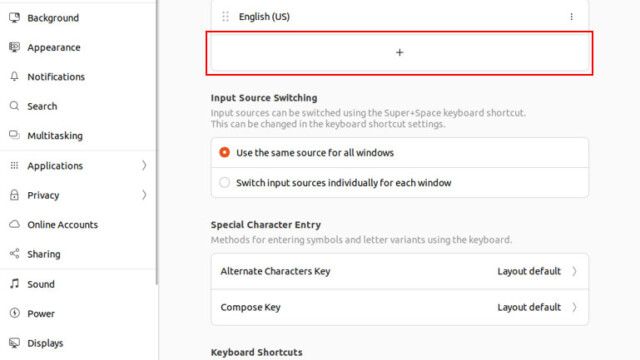
Task: Click the Power icon in sidebar
Action: tap(14, 313)
